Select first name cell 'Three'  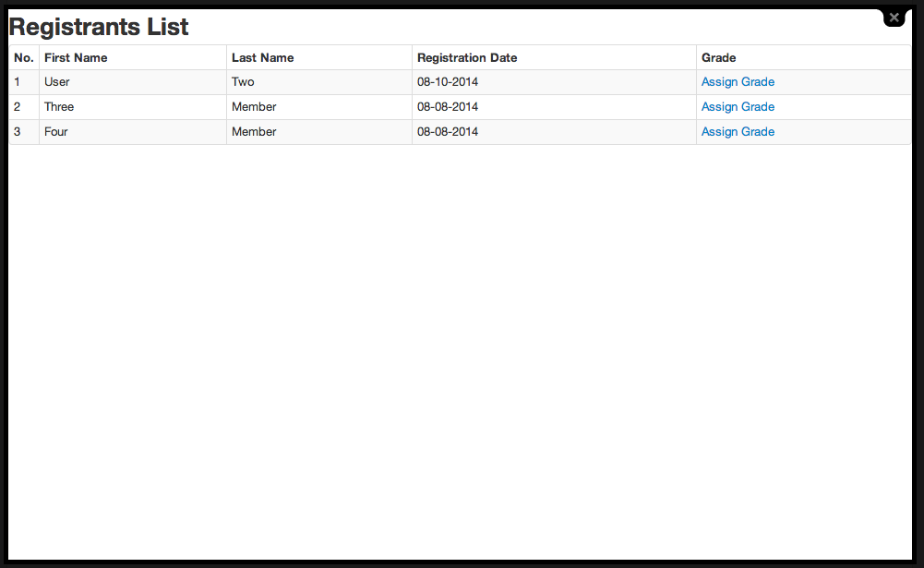[59, 107]
